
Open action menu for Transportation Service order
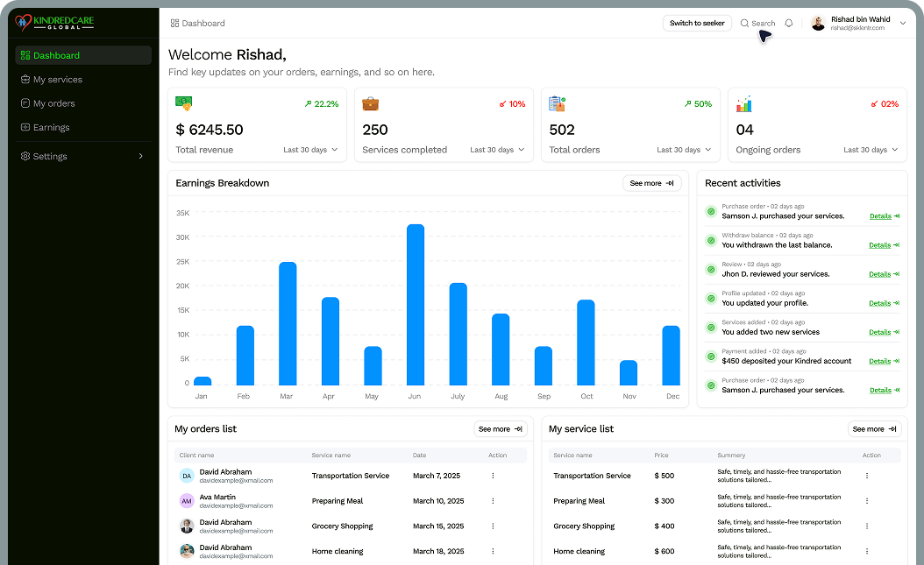click(x=493, y=476)
